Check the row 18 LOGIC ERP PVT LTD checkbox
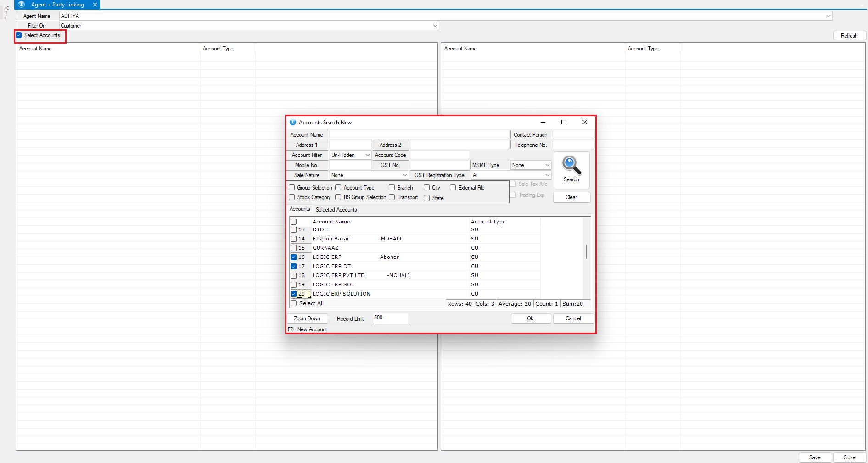Image resolution: width=868 pixels, height=463 pixels. (x=294, y=276)
